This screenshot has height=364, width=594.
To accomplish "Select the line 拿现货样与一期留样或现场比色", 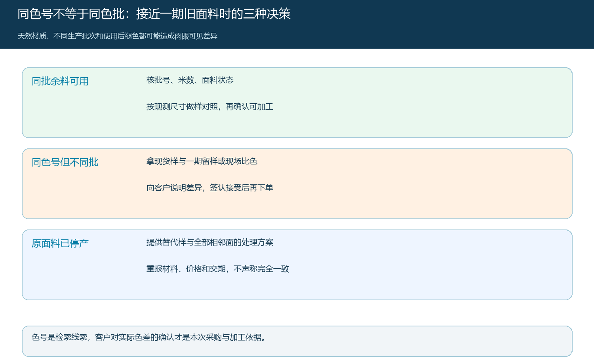I will pyautogui.click(x=202, y=161).
